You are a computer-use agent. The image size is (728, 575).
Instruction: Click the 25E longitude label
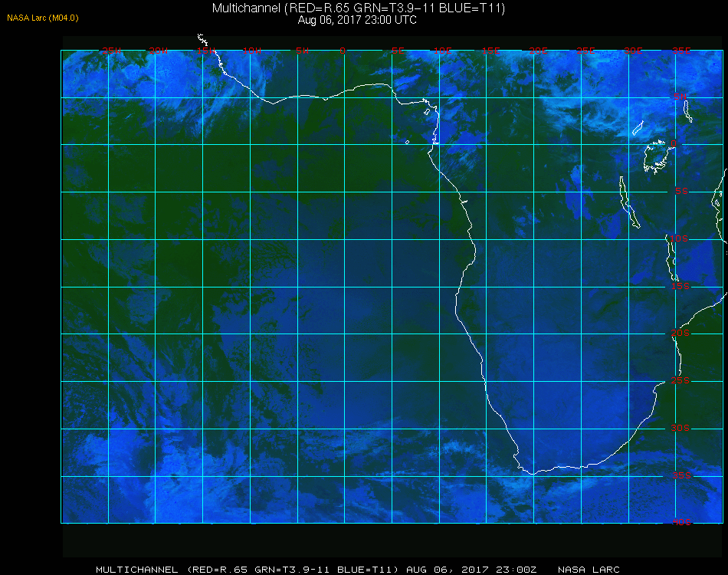pyautogui.click(x=585, y=51)
